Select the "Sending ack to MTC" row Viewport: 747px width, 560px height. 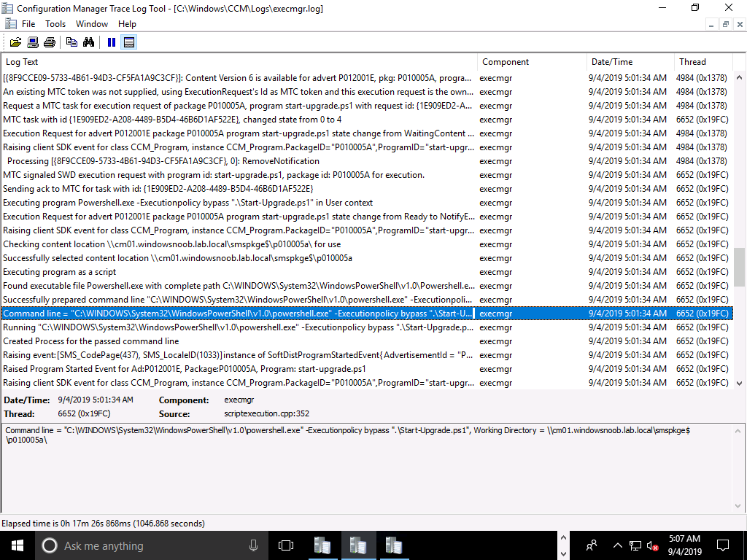[x=367, y=189]
